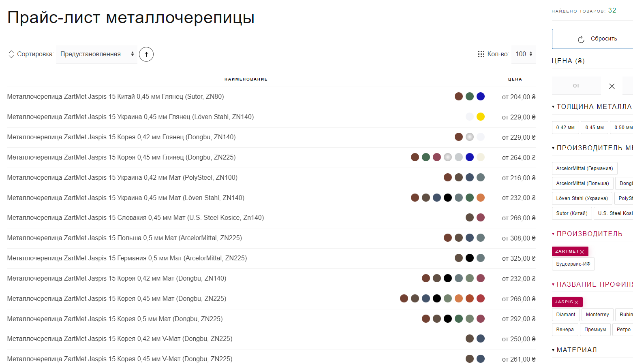Expand the МАТЕРИАЛ filter section
Viewport: 633px width, 364px height.
[x=574, y=350]
